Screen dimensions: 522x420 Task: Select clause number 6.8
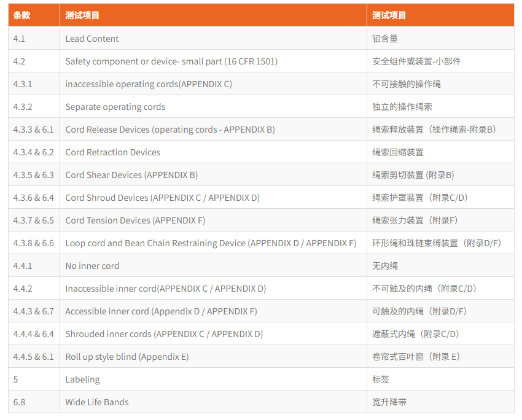click(20, 402)
